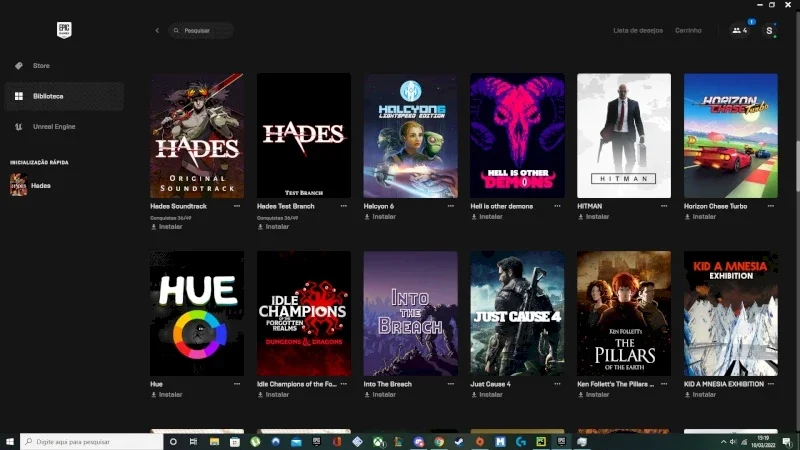Install Hades Test Branch
The image size is (800, 450).
[273, 227]
